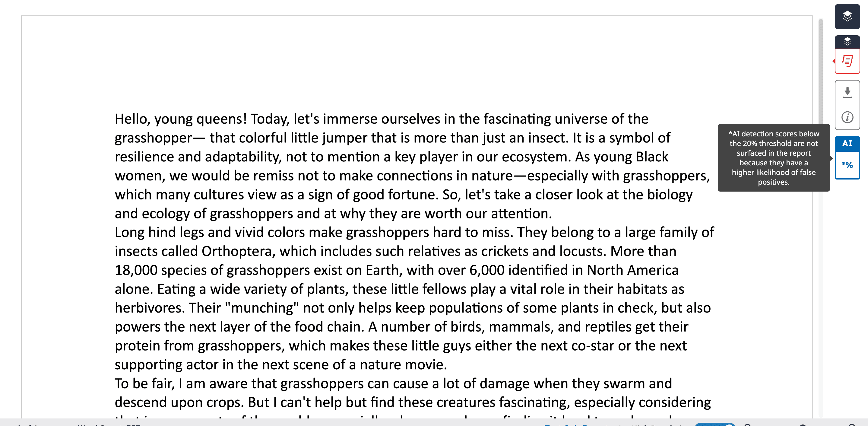The width and height of the screenshot is (868, 426).
Task: Toggle the blue switch in bottom bar
Action: click(714, 424)
